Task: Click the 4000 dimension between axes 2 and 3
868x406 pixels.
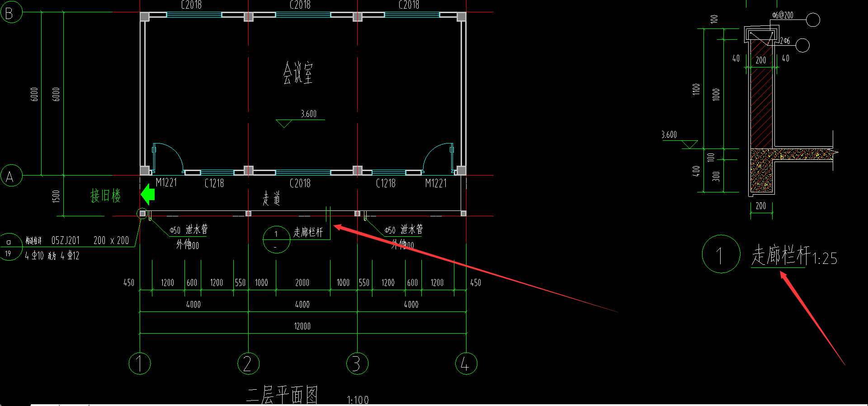Action: [x=302, y=305]
